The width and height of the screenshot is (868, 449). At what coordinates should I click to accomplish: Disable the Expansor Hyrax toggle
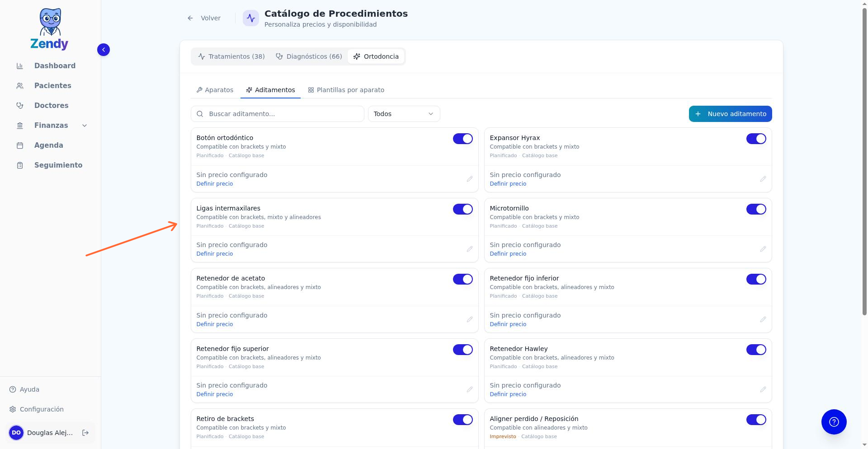pos(756,139)
